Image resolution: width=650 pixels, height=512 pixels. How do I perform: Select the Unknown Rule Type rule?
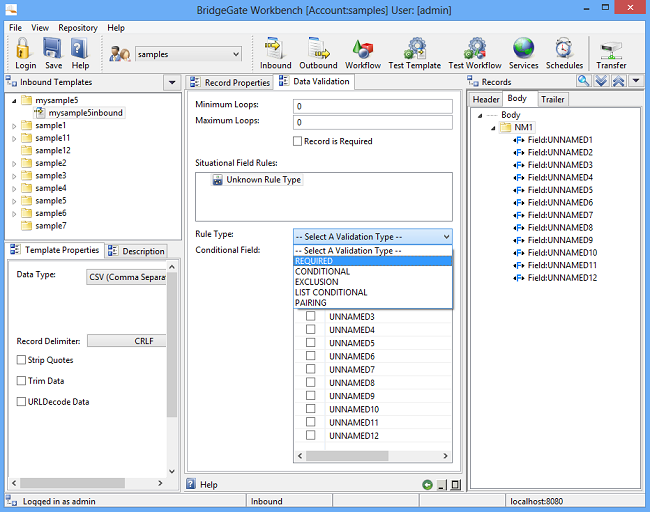257,180
